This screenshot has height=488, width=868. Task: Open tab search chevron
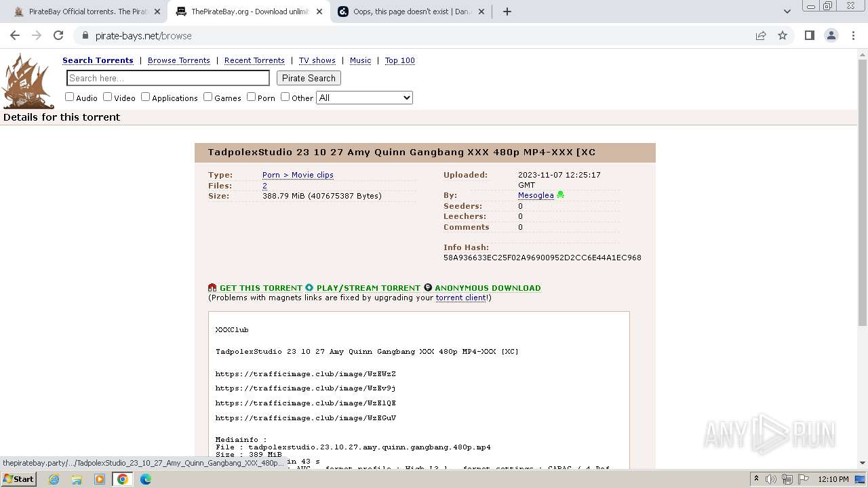(787, 12)
